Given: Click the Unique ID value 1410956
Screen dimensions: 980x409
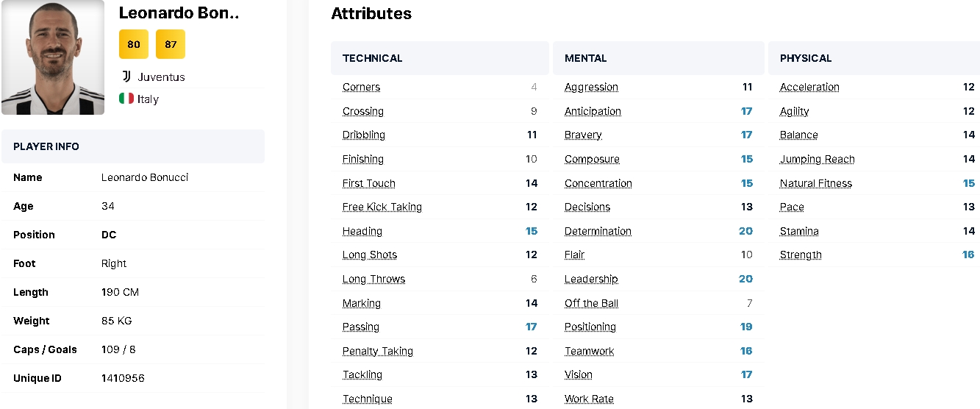Looking at the screenshot, I should coord(123,378).
